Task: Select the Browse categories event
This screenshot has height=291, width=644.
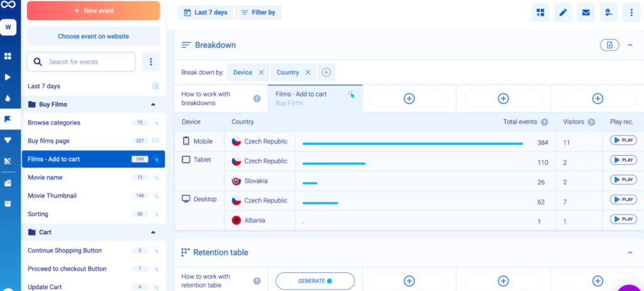Action: (94, 123)
